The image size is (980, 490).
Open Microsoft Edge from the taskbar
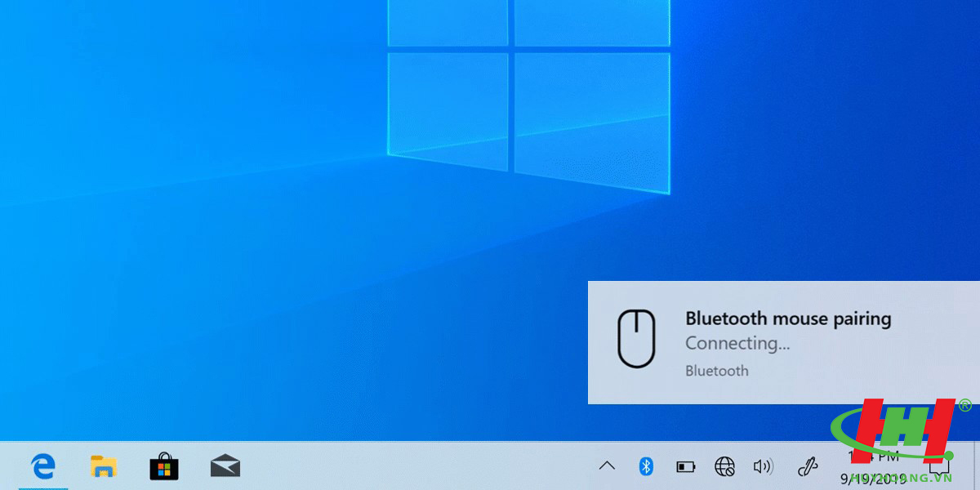click(x=42, y=466)
